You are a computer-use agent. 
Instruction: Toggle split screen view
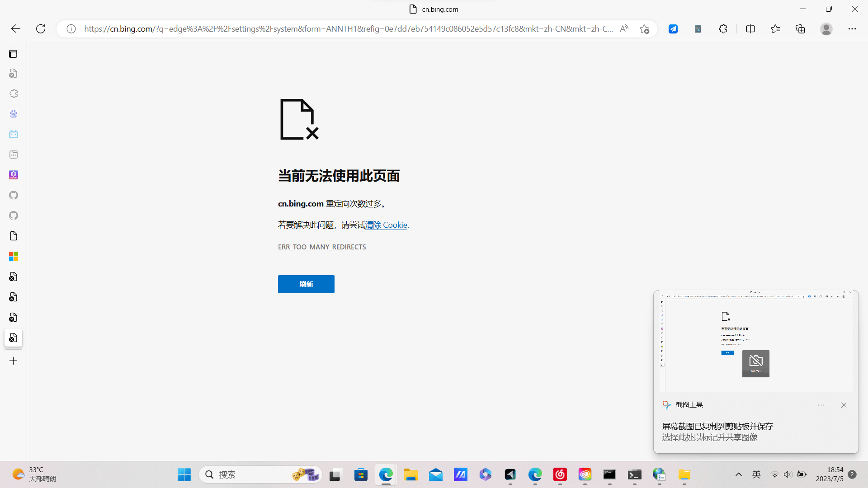click(750, 29)
